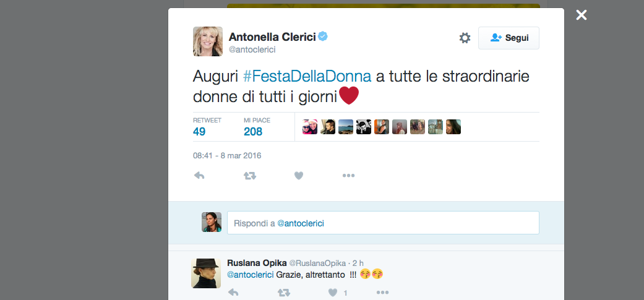Screen dimensions: 644x300
Task: Open the gear settings menu
Action: pyautogui.click(x=465, y=38)
